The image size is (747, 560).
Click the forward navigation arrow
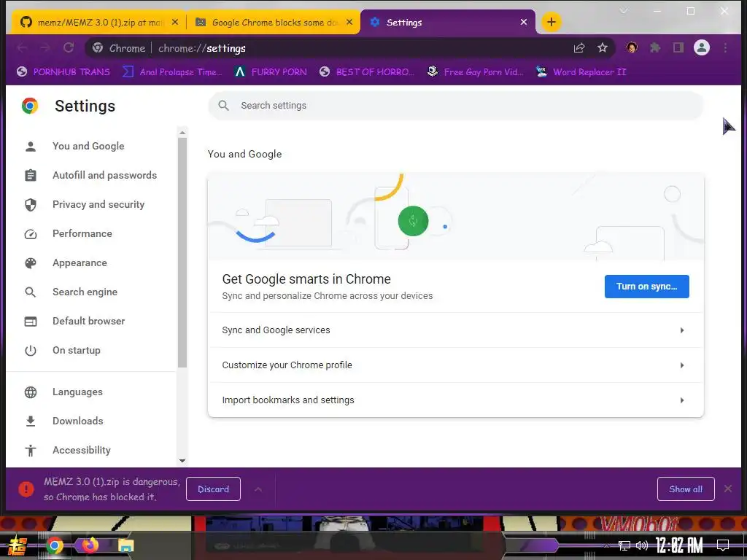click(x=45, y=47)
